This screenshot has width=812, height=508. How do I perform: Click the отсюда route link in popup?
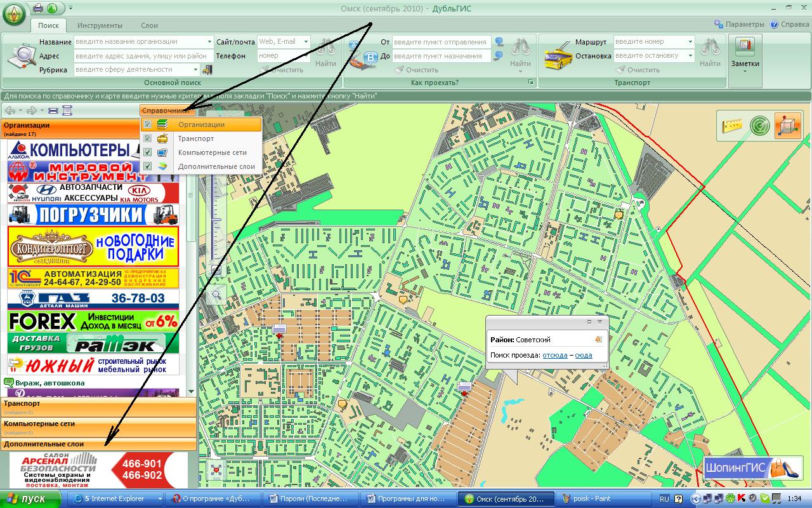click(555, 355)
